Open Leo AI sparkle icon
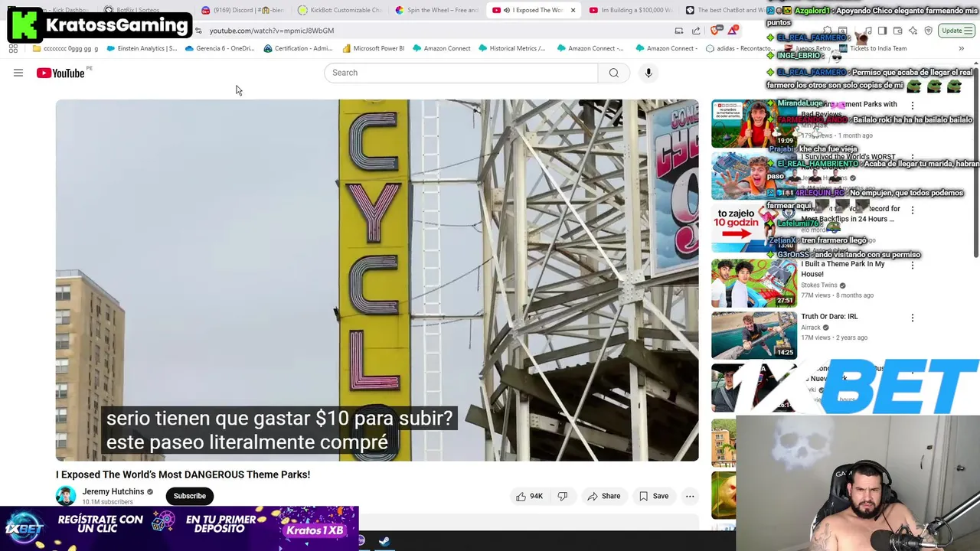Viewport: 980px width, 551px height. tap(913, 31)
